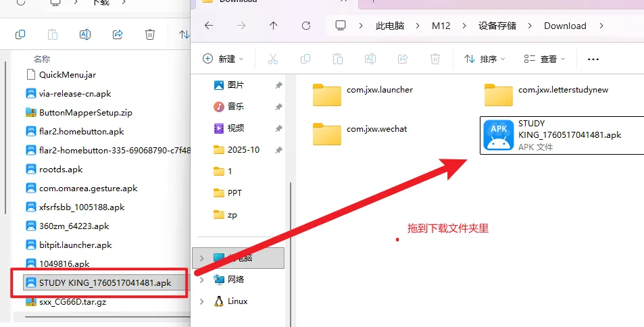Click Delete trash icon in Download window toolbar
This screenshot has width=644, height=327.
435,59
